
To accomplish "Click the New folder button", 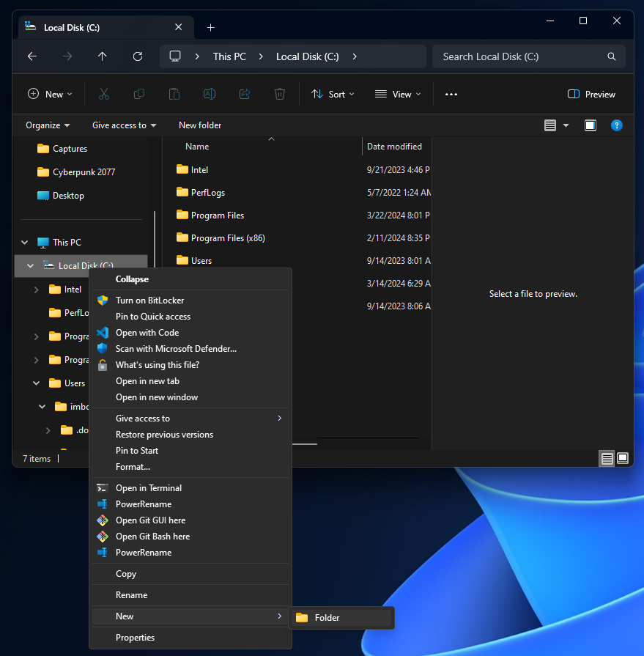I will click(x=200, y=125).
